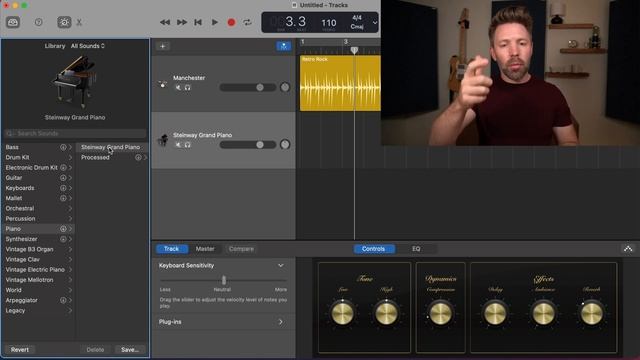Add a new track with plus button
Screen dimensions: 640x360
click(162, 46)
